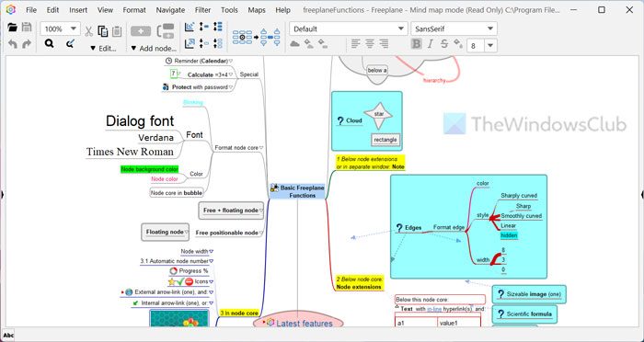Image resolution: width=644 pixels, height=342 pixels.
Task: Save the map with the floppy disk icon
Action: (27, 28)
